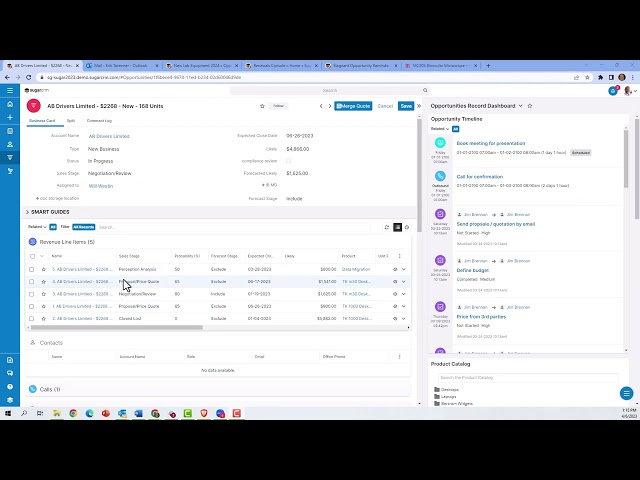Switch to New Lab Equipment browser tab
The height and width of the screenshot is (480, 640).
click(202, 65)
